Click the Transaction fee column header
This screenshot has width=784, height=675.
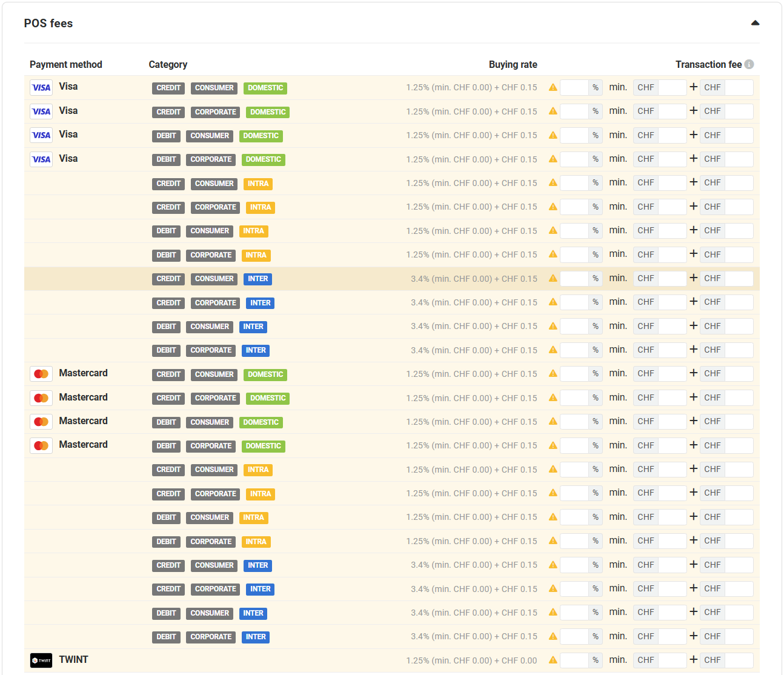709,64
